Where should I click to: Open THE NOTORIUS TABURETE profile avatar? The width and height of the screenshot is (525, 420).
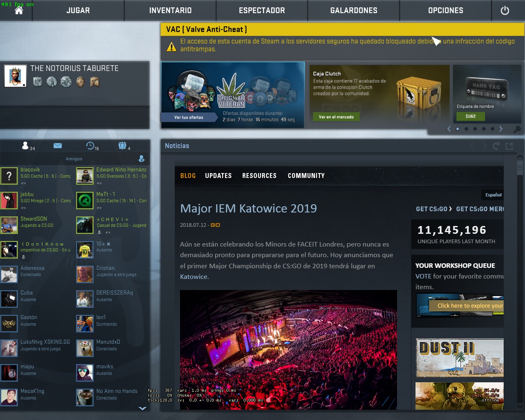15,76
